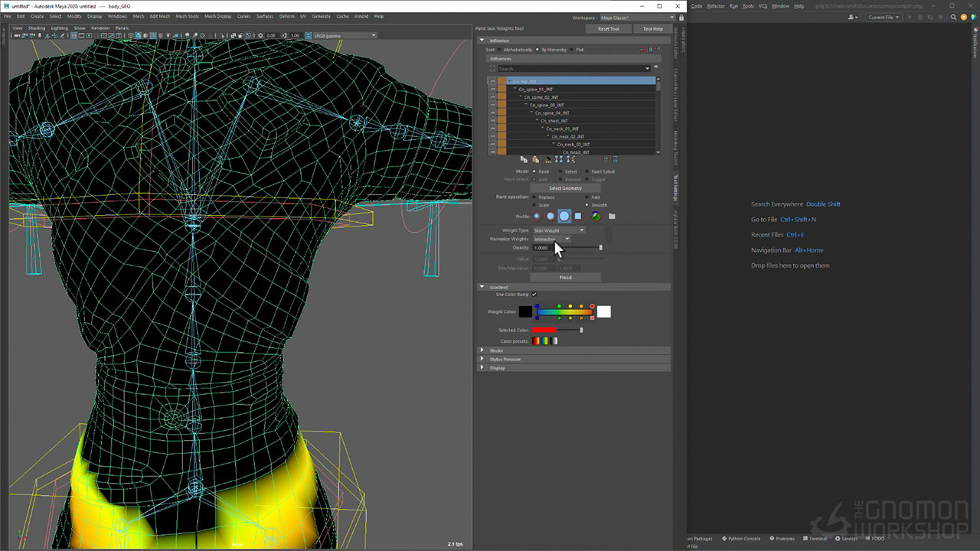
Task: Select the square brush profile icon
Action: click(578, 217)
